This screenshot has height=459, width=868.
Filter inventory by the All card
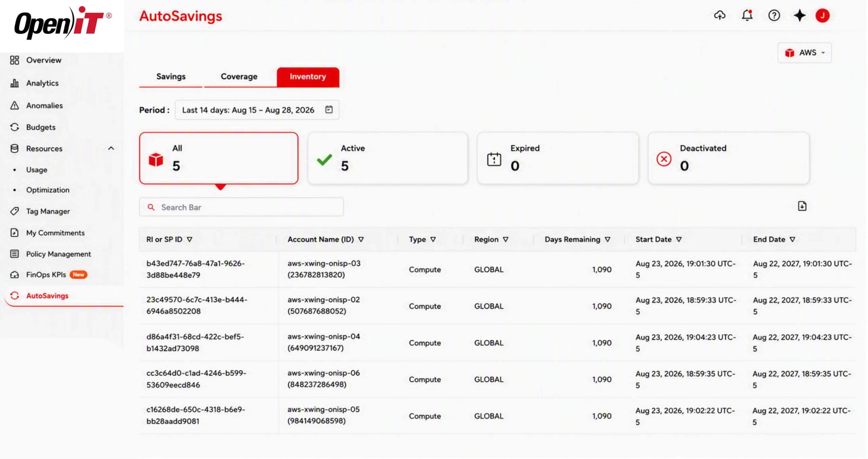pos(219,158)
